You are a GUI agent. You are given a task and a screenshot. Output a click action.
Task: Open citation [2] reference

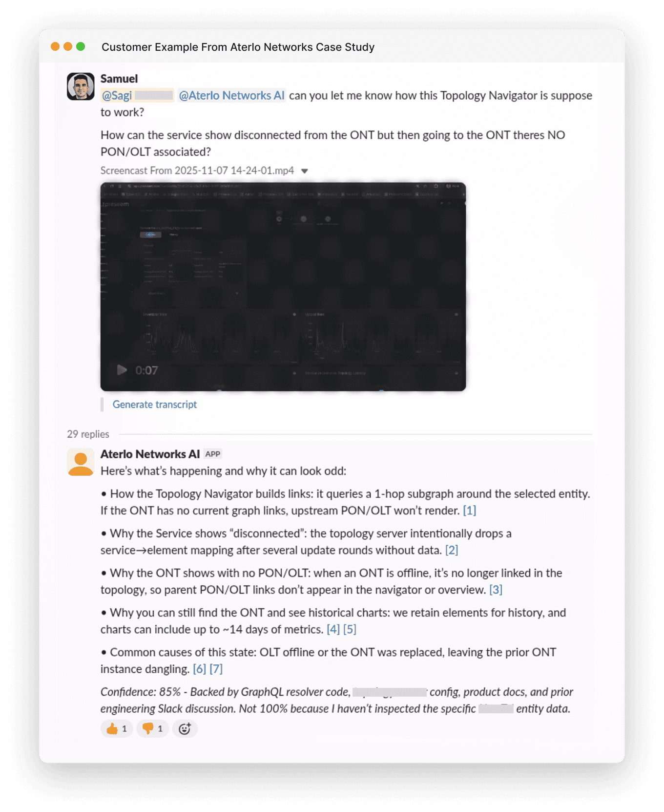(452, 550)
